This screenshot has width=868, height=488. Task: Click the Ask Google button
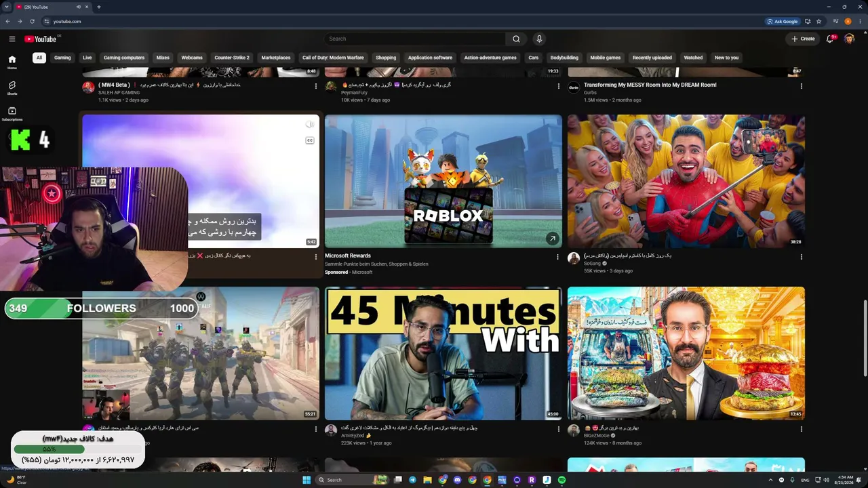(x=783, y=21)
